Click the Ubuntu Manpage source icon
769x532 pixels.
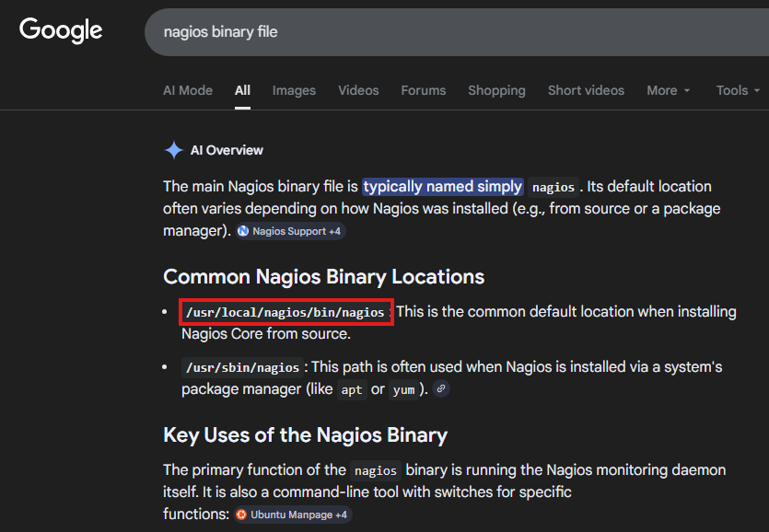coord(241,515)
